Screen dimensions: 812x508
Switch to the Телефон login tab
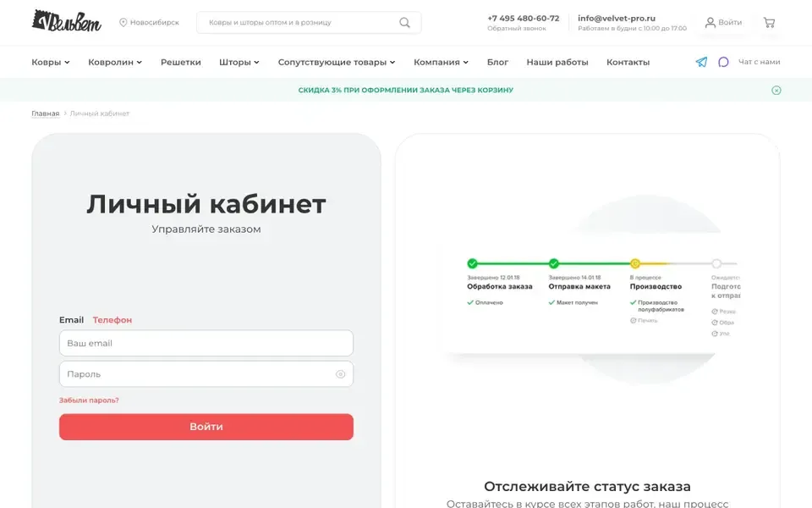pos(112,320)
